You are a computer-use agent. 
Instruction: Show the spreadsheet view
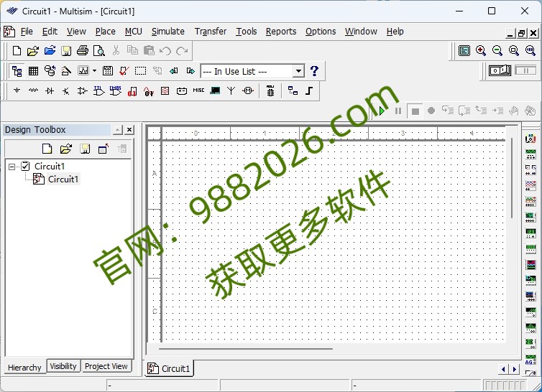pyautogui.click(x=33, y=71)
